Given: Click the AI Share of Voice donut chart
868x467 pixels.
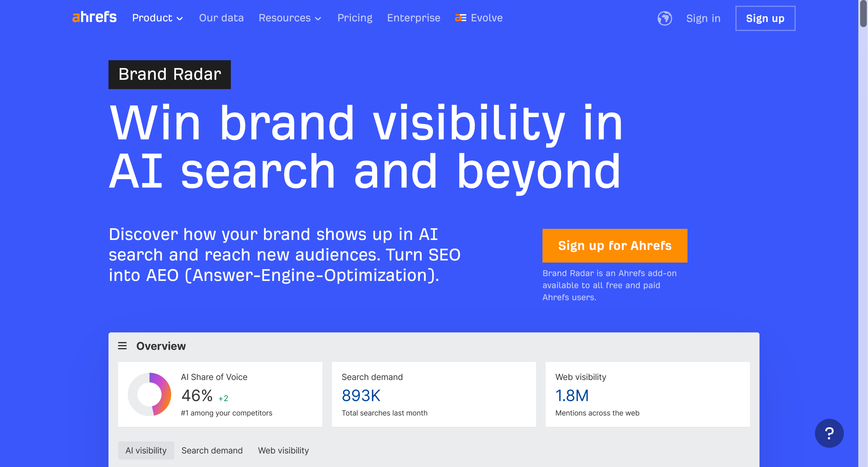Looking at the screenshot, I should tap(149, 394).
